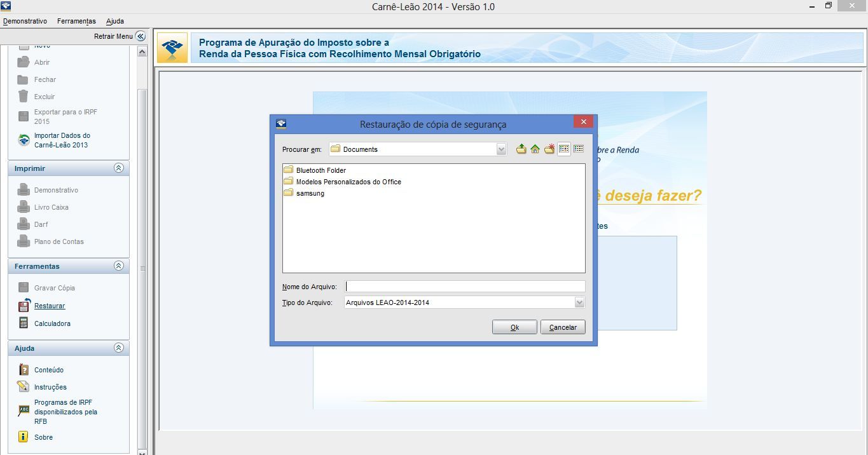
Task: Click the Cancelar button
Action: point(563,327)
